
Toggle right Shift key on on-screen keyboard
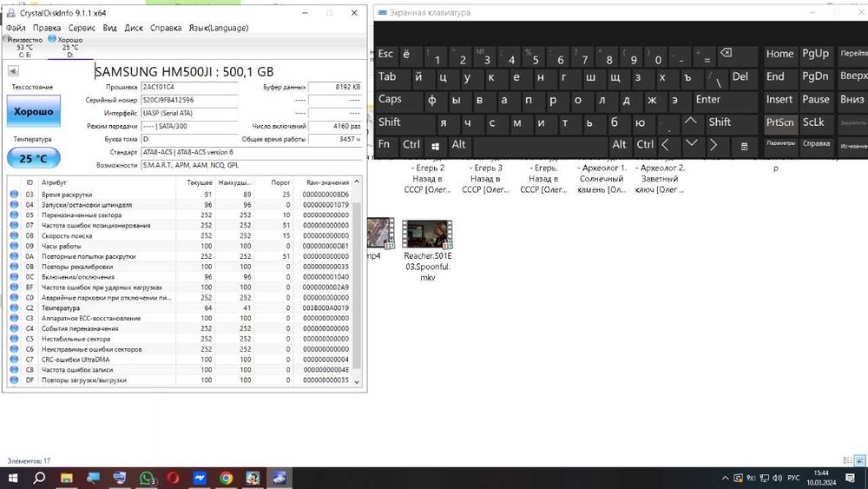pos(731,123)
